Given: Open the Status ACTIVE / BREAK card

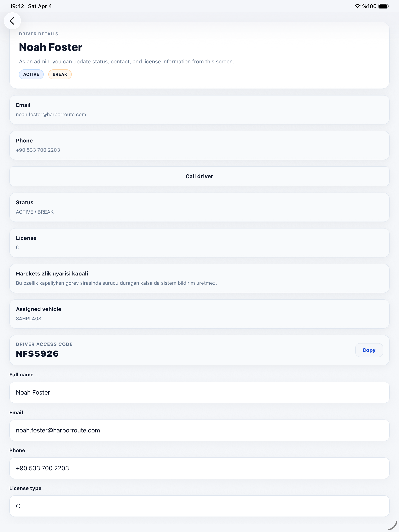Looking at the screenshot, I should [x=199, y=207].
